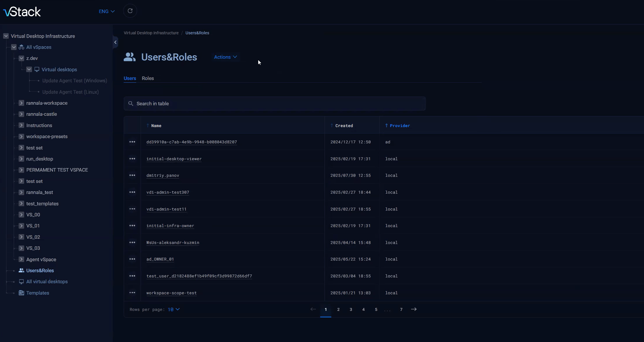Expand the rannala-workspace tree node
The width and height of the screenshot is (644, 342).
pos(21,103)
